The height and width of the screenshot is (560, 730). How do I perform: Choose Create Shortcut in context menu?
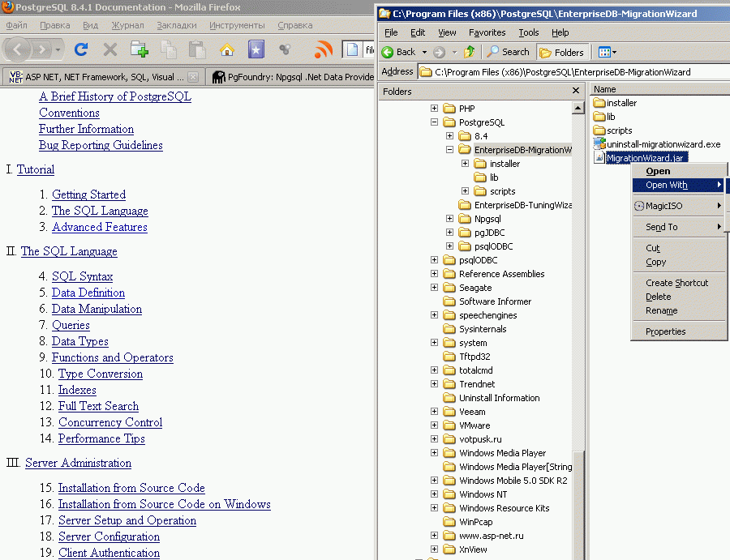(679, 283)
